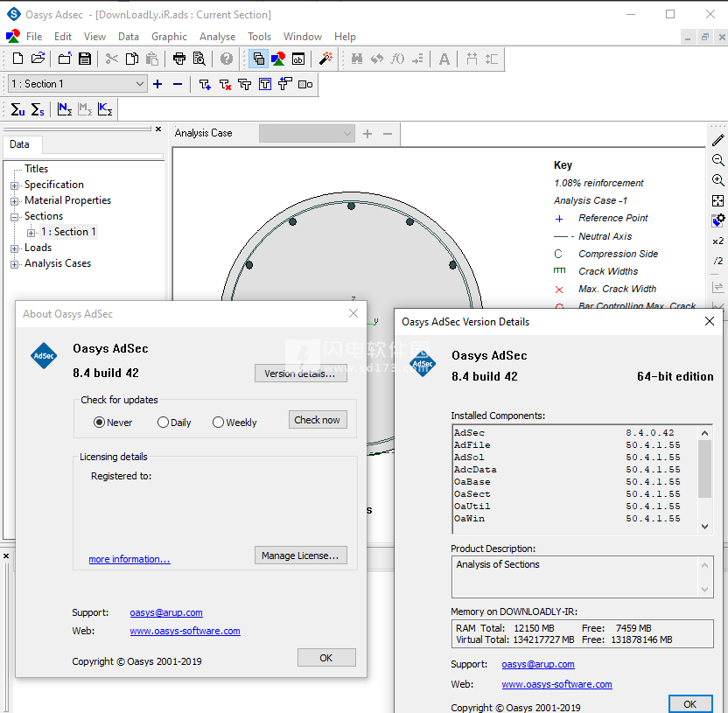Run serviceability analysis with Sigma-s icon
The width and height of the screenshot is (728, 713).
[x=38, y=109]
